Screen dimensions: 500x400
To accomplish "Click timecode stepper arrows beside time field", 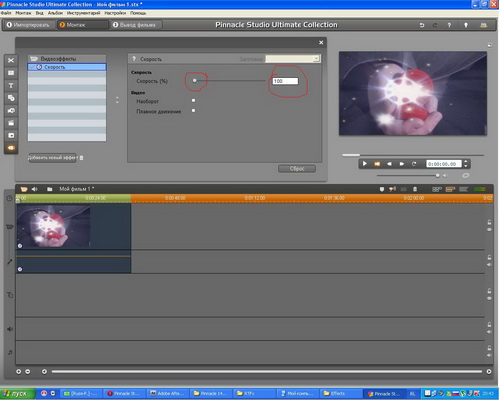I will [x=466, y=164].
